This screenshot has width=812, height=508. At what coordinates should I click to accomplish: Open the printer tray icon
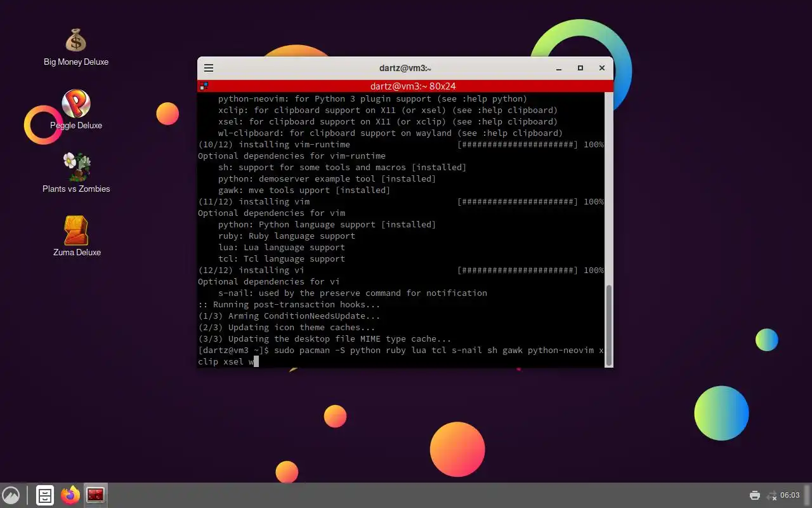tap(754, 495)
